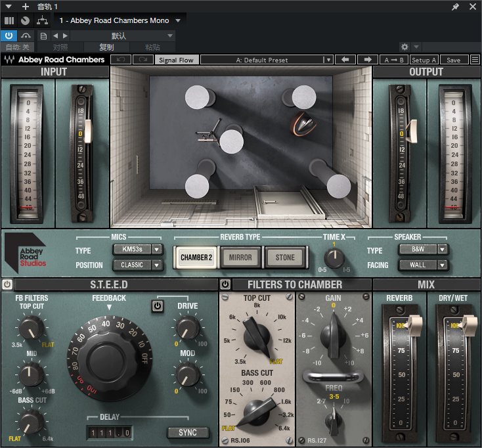Click the RS.127 FREQ selector knob
The image size is (482, 448).
point(333,420)
